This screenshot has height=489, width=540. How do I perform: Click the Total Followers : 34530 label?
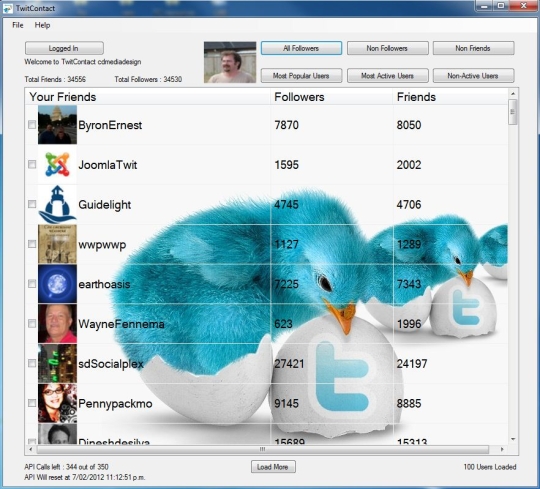click(x=148, y=79)
